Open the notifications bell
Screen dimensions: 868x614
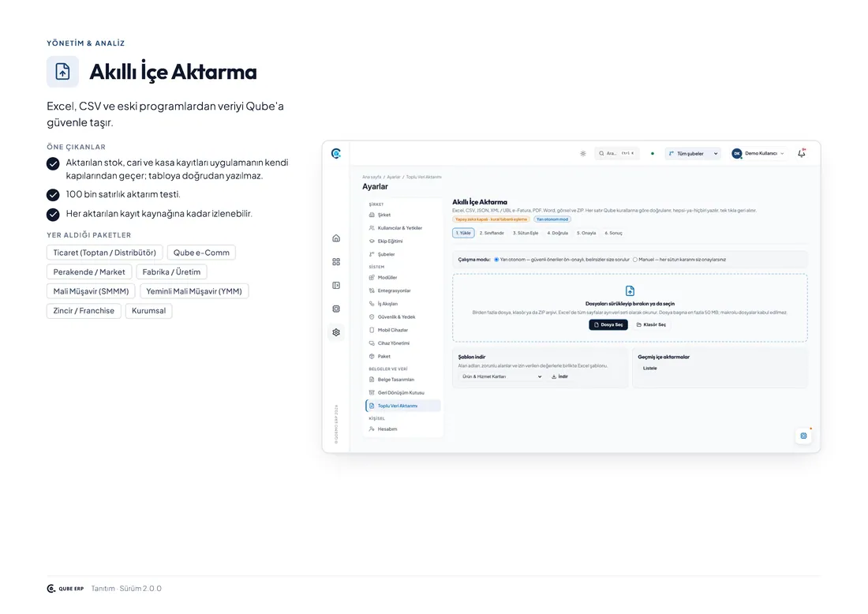tap(802, 153)
